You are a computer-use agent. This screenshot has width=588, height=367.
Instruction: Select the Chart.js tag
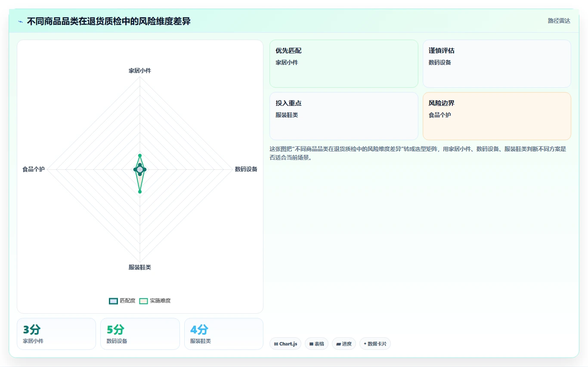coord(285,344)
